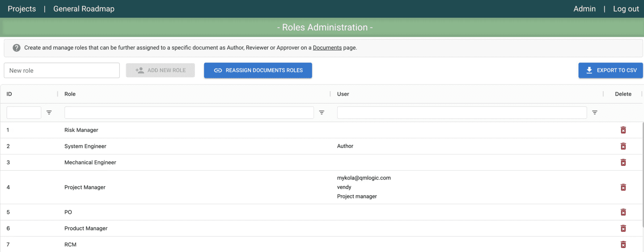644x252 pixels.
Task: Delete the Project Manager role
Action: (623, 187)
